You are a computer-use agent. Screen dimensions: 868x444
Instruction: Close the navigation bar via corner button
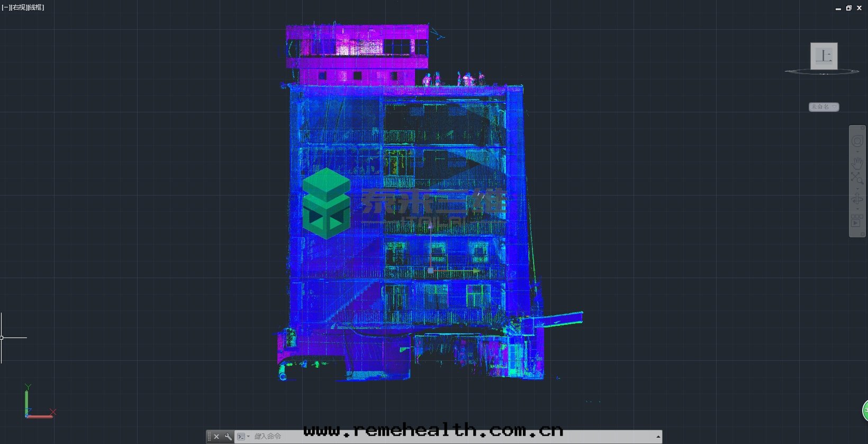(863, 128)
